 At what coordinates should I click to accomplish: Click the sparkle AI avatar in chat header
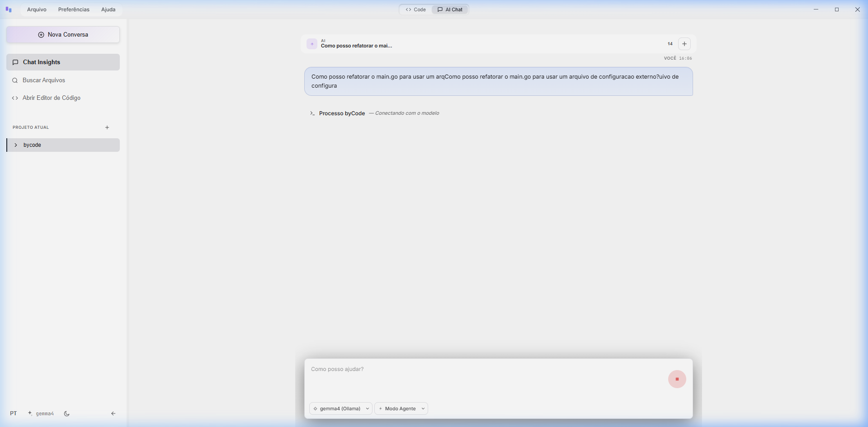[x=312, y=44]
